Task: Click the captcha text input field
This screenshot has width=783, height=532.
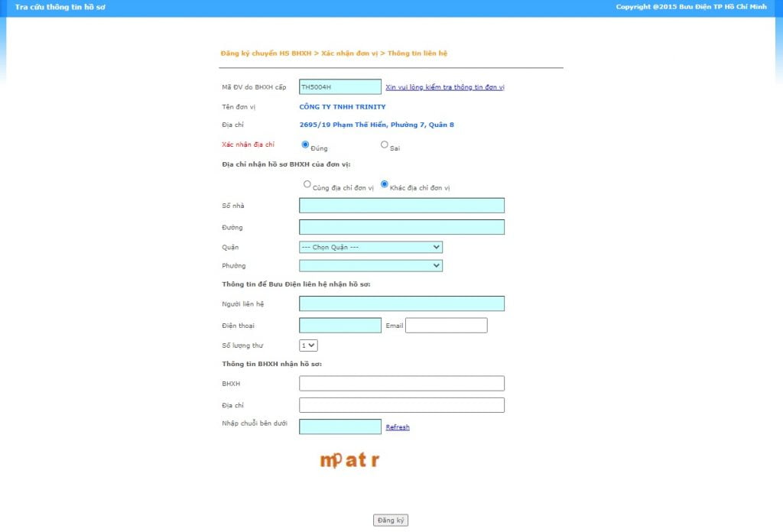Action: pos(340,427)
